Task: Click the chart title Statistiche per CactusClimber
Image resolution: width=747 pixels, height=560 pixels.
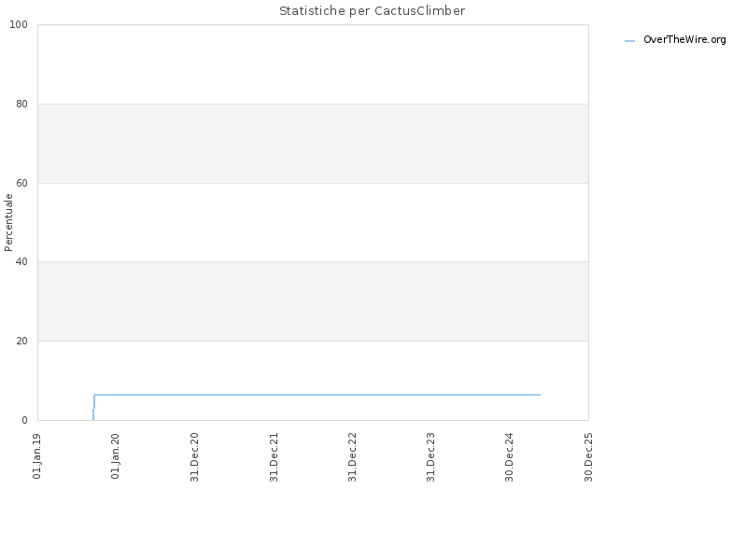Action: pos(372,11)
